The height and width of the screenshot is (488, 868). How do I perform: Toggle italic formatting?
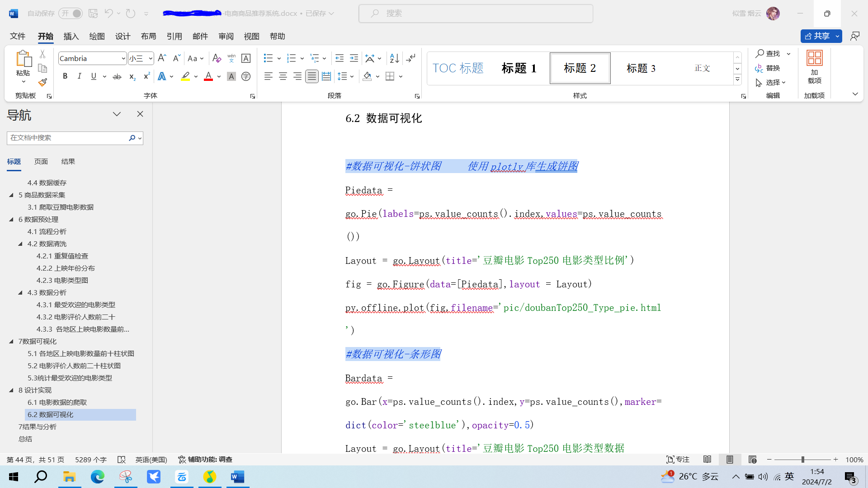tap(80, 76)
